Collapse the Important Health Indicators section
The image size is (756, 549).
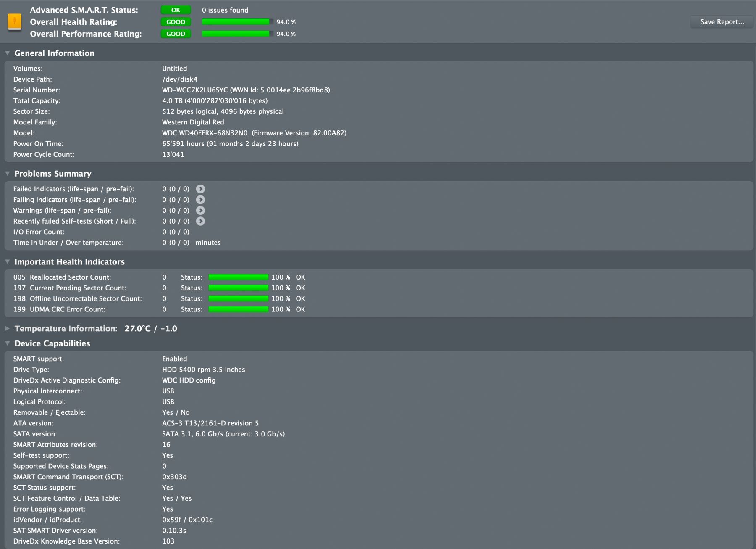(7, 261)
